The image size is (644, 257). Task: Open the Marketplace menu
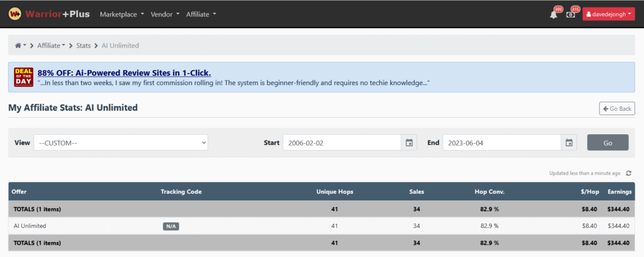coord(122,14)
